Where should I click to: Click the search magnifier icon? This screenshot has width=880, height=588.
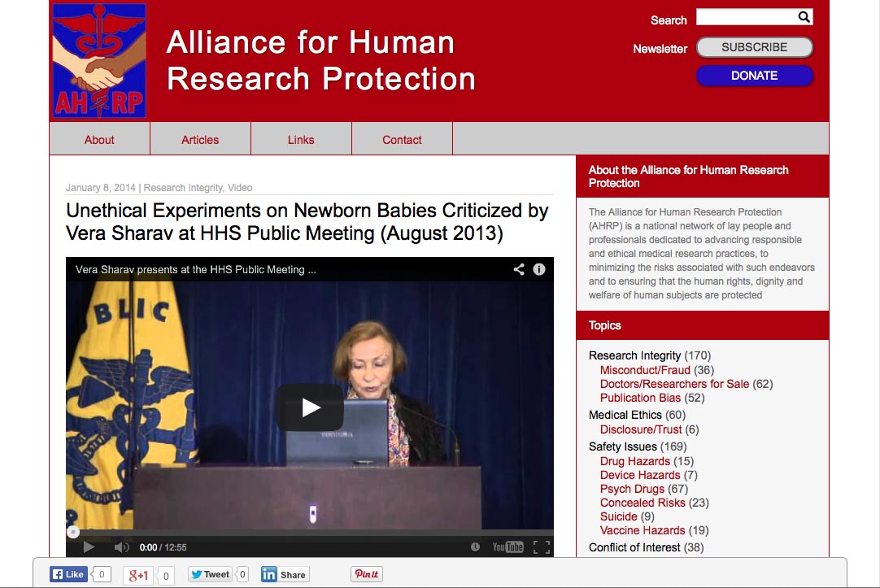(x=804, y=17)
